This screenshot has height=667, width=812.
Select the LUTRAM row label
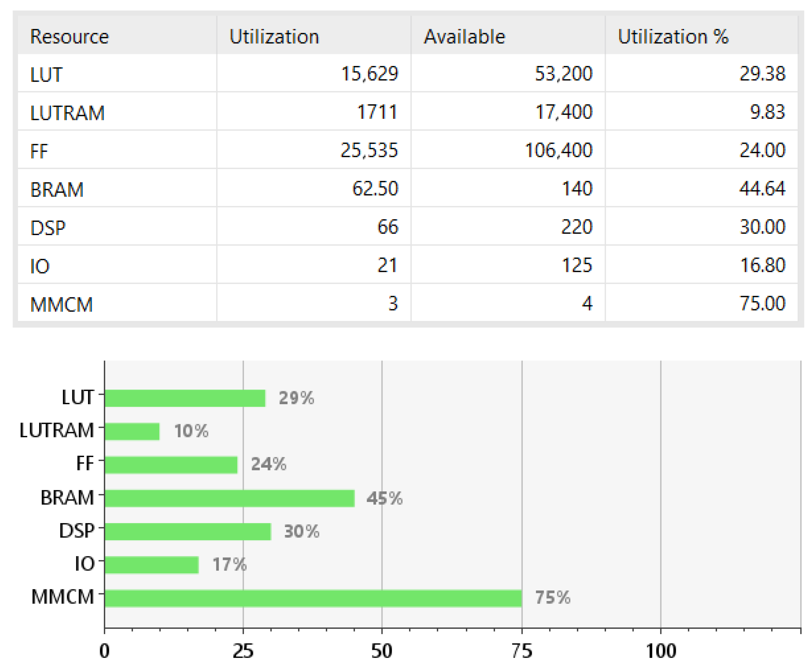click(67, 113)
